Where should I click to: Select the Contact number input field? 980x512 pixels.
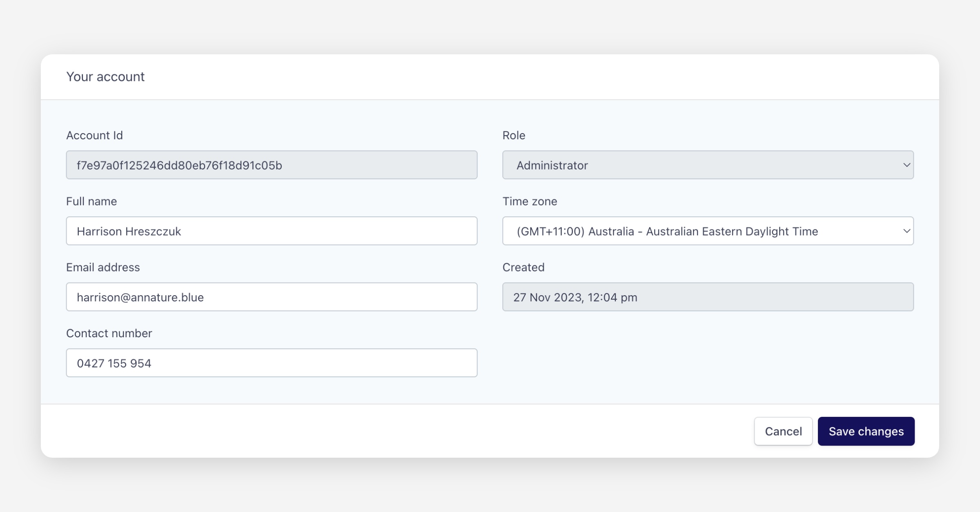tap(272, 363)
